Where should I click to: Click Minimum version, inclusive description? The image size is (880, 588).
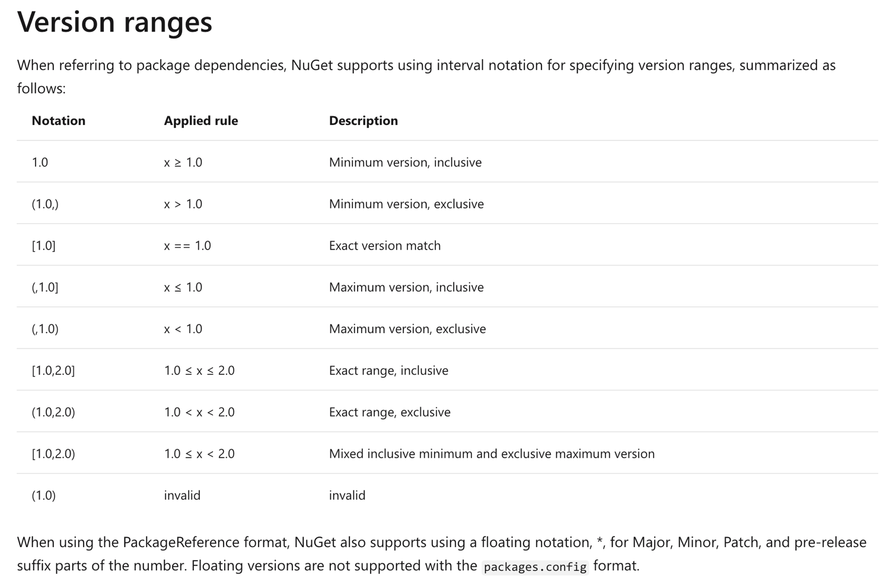click(x=405, y=162)
